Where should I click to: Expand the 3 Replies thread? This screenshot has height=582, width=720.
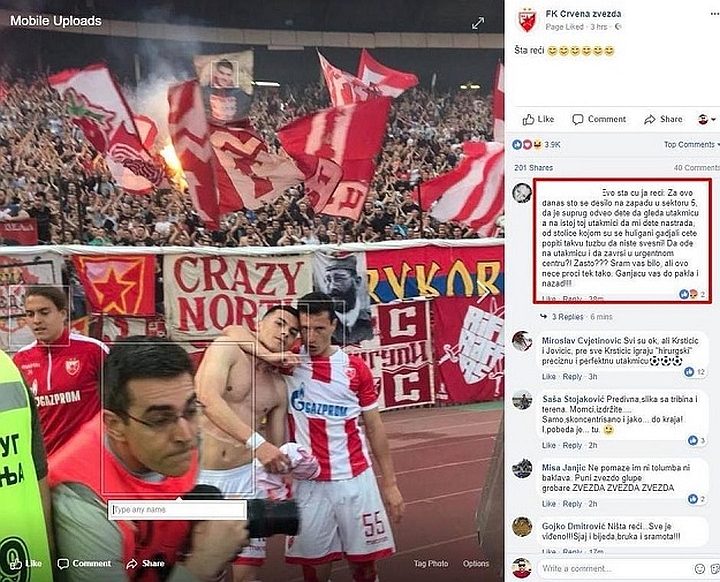tap(567, 317)
